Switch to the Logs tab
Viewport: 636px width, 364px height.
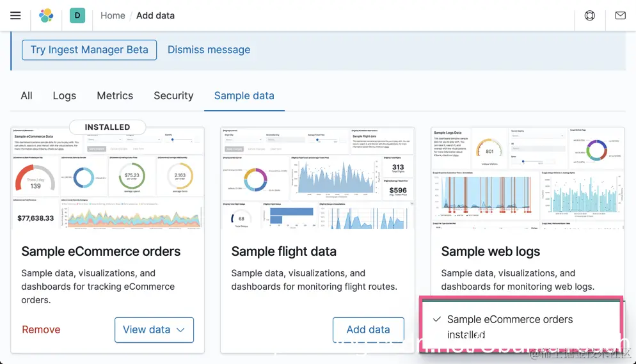(65, 96)
